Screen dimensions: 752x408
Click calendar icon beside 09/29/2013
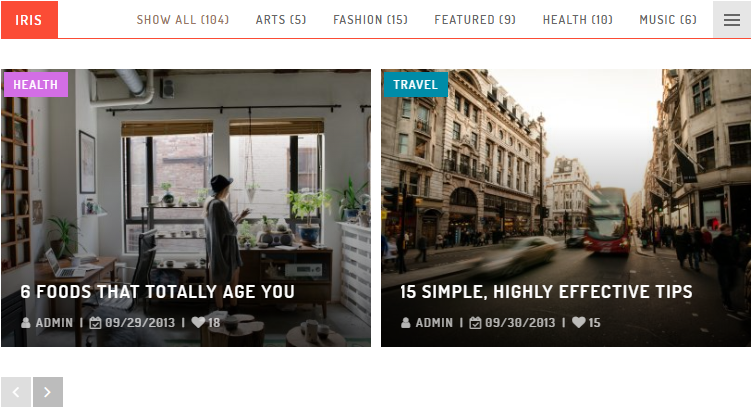[x=95, y=323]
